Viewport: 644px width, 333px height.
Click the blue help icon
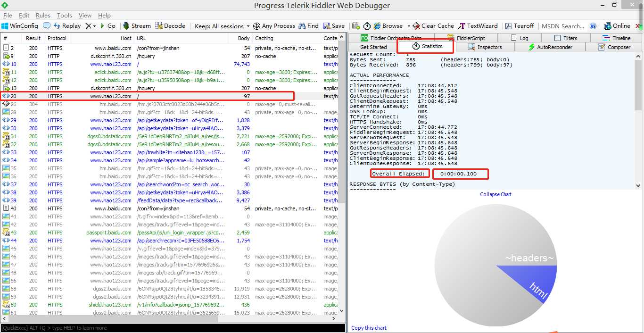593,26
